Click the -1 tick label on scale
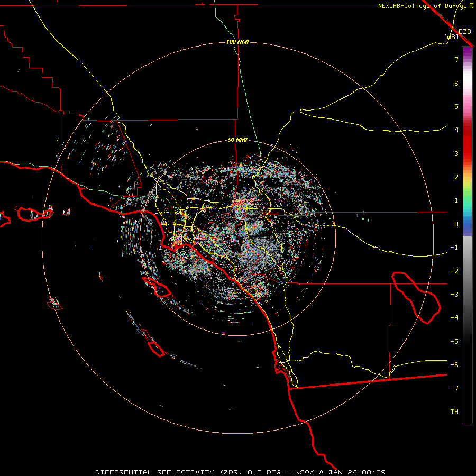 tap(454, 248)
